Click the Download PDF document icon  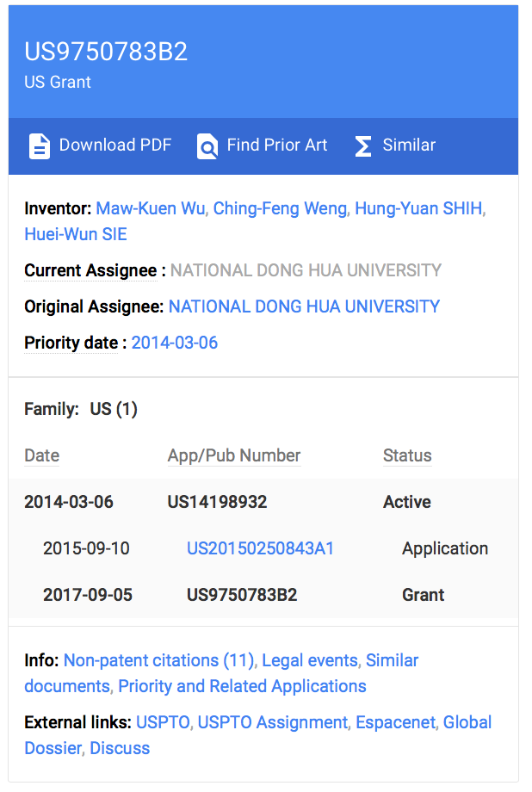40,145
